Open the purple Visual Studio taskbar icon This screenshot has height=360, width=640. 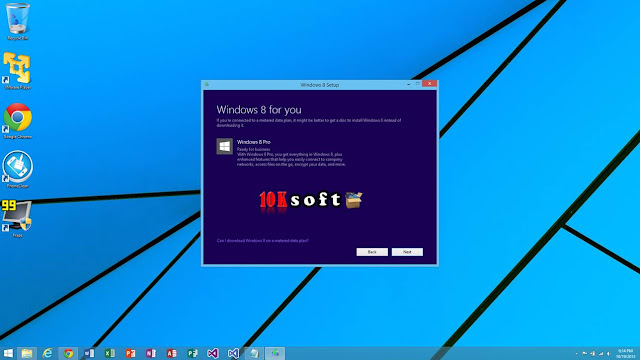(x=213, y=353)
